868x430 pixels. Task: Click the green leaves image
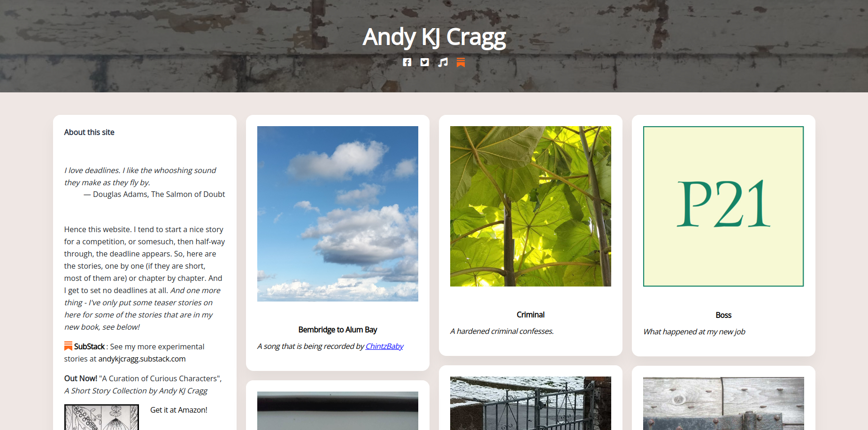530,206
